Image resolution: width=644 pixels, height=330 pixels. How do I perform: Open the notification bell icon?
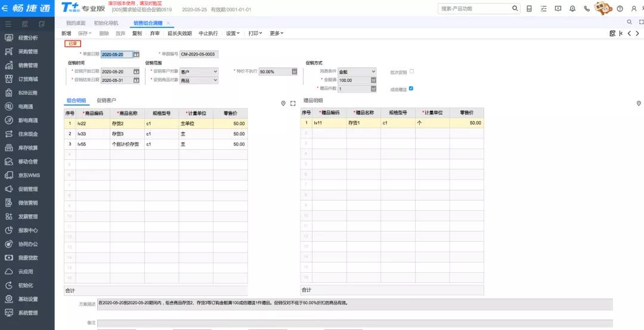tap(572, 8)
